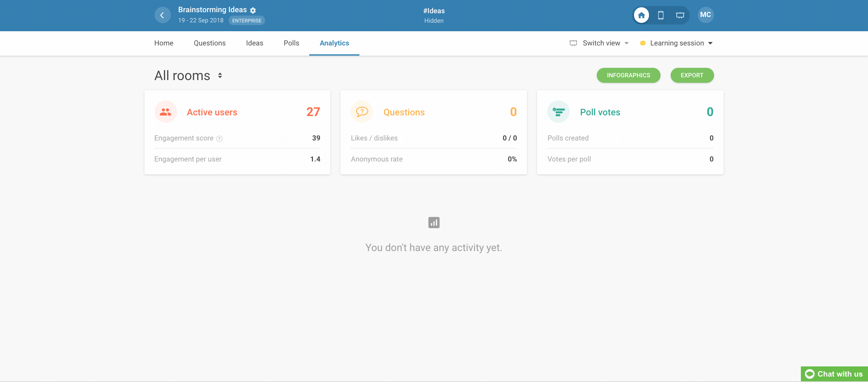Click the yellow Learning session status dot
Image resolution: width=868 pixels, height=382 pixels.
(643, 43)
